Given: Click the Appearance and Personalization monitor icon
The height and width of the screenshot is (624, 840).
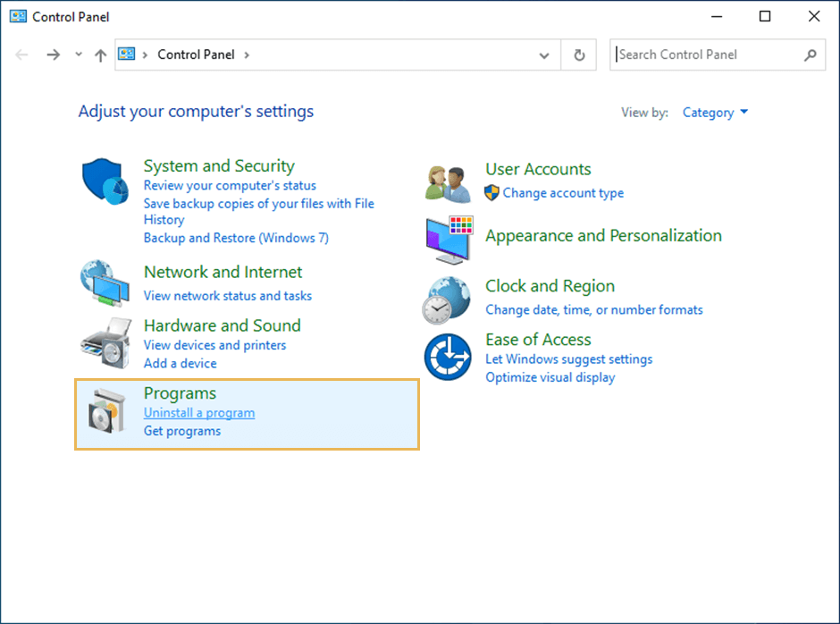Looking at the screenshot, I should [448, 239].
